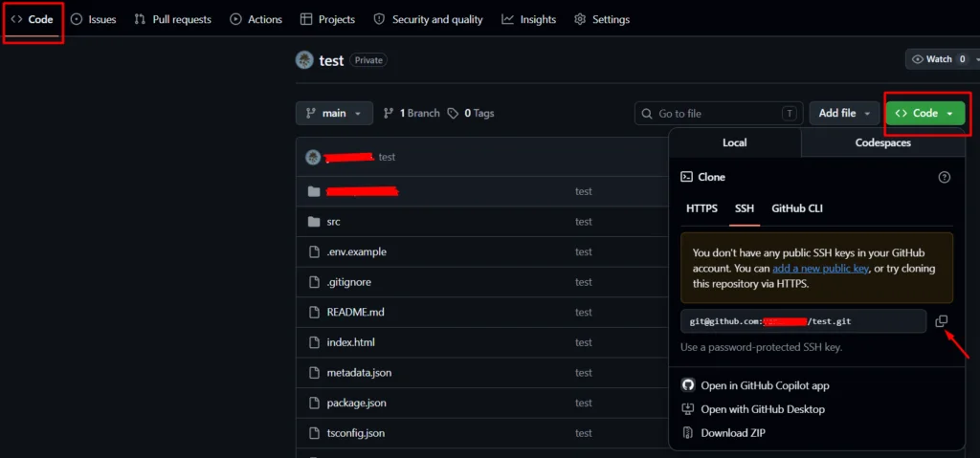
Task: Switch to the Local tab
Action: point(735,142)
